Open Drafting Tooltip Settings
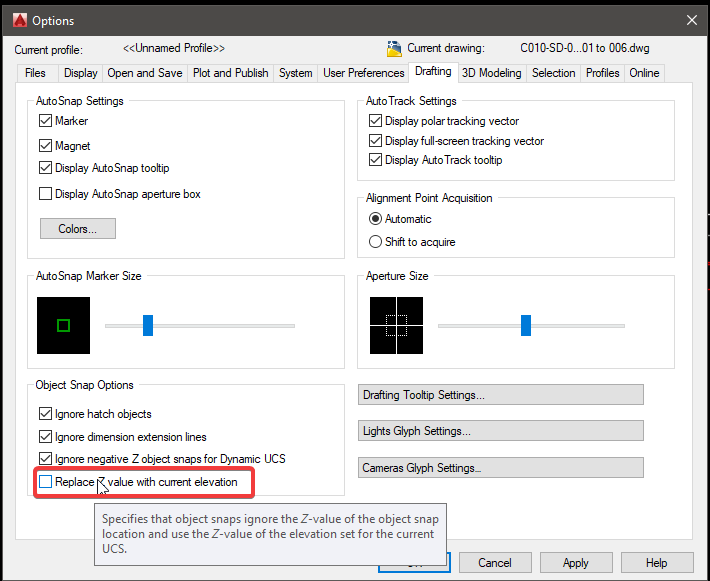 (x=500, y=395)
